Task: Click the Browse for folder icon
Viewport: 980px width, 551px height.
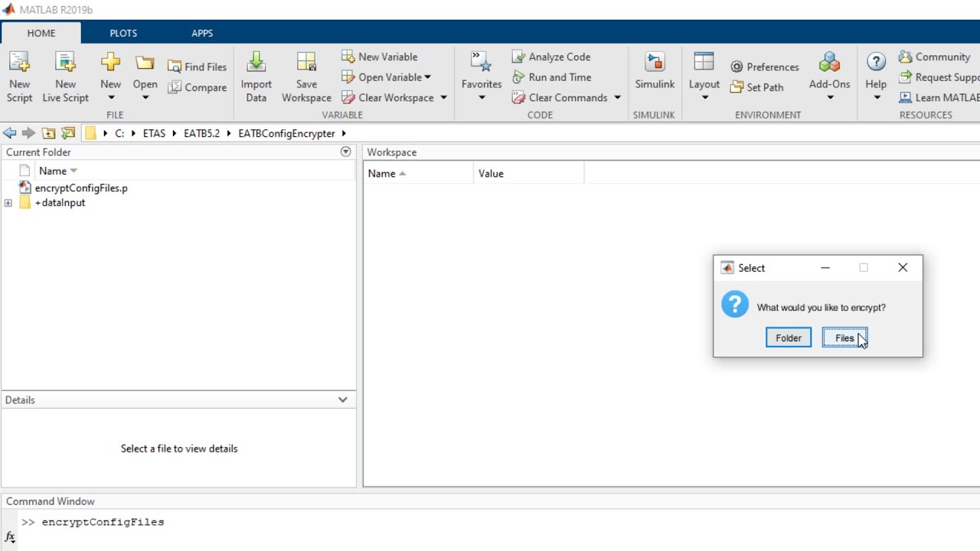Action: 68,133
